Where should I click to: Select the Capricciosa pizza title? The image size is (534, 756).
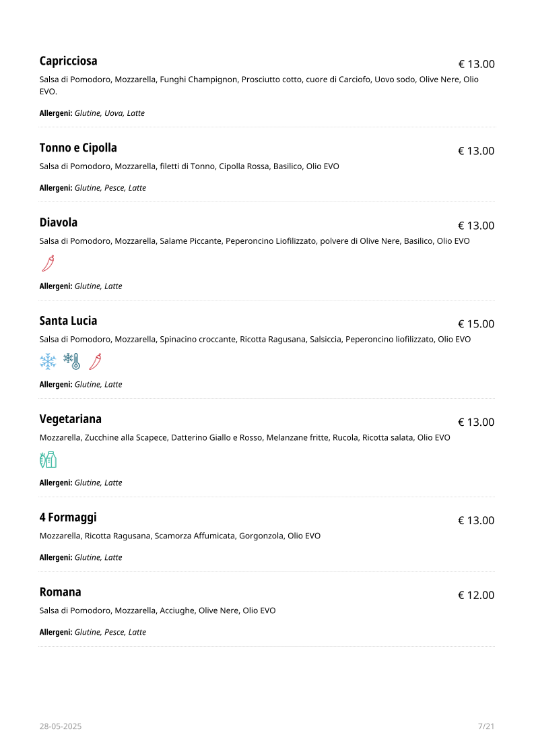coord(69,61)
